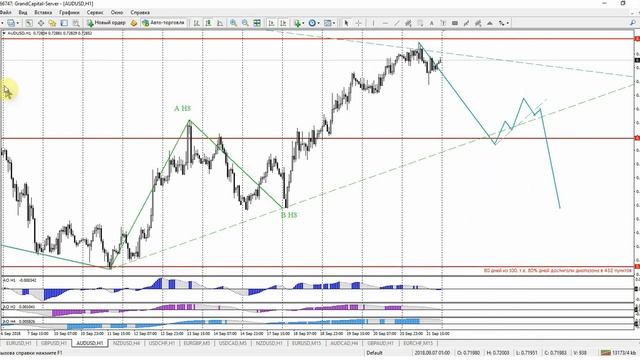This screenshot has width=640, height=360.
Task: Switch to the NZDUSD,H4 chart tab
Action: pos(127,344)
